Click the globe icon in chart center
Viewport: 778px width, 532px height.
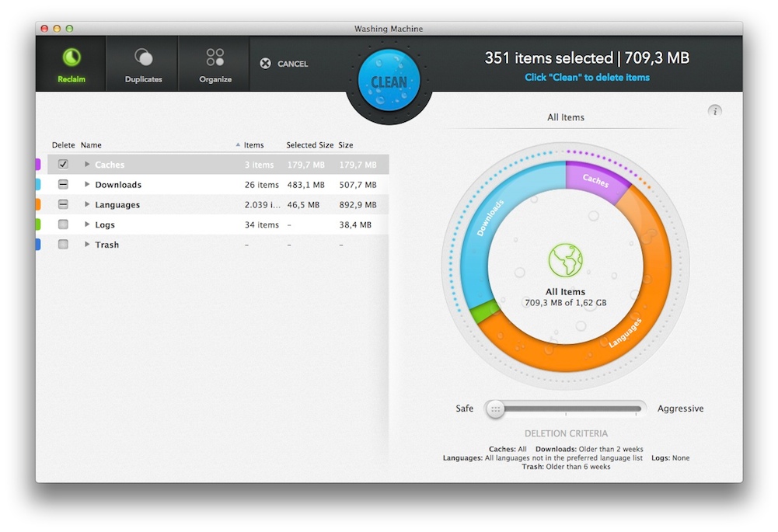pos(565,260)
